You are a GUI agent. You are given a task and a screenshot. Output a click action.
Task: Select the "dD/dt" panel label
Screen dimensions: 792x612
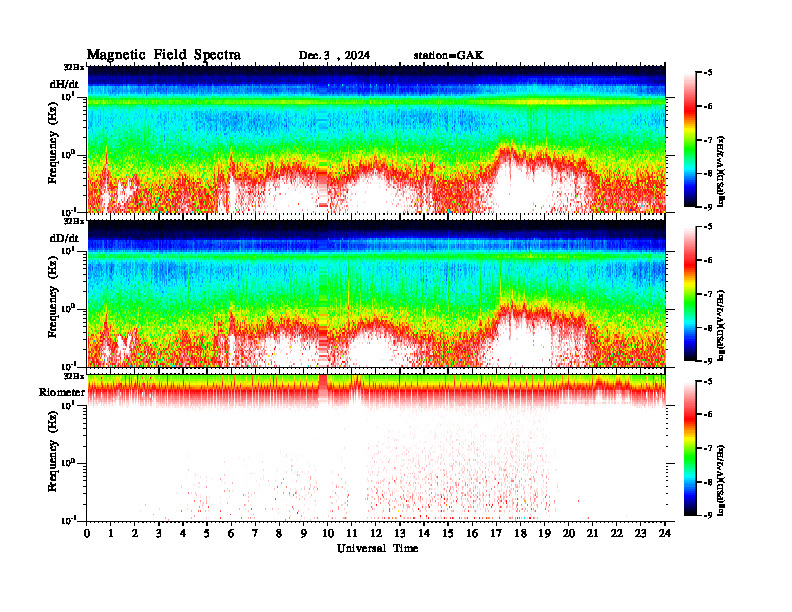tap(64, 238)
